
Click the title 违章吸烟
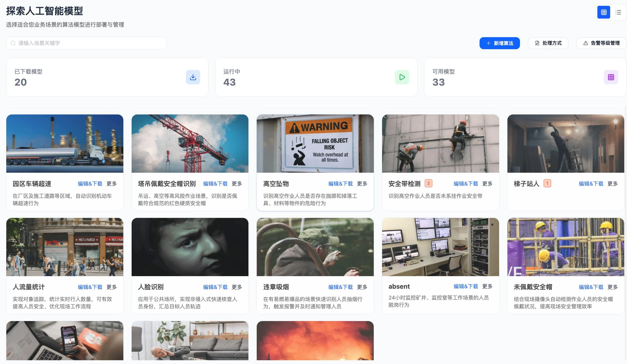click(276, 287)
